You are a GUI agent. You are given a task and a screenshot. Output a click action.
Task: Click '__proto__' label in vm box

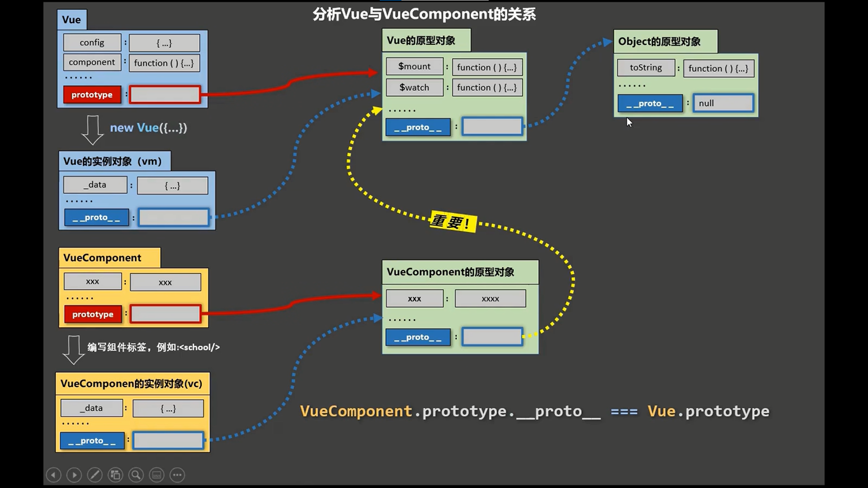click(x=96, y=217)
